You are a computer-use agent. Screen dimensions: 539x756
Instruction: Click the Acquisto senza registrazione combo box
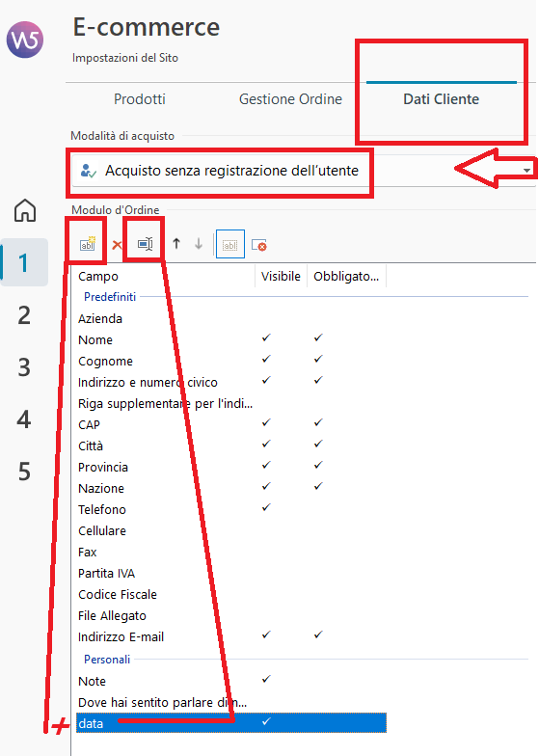point(305,170)
